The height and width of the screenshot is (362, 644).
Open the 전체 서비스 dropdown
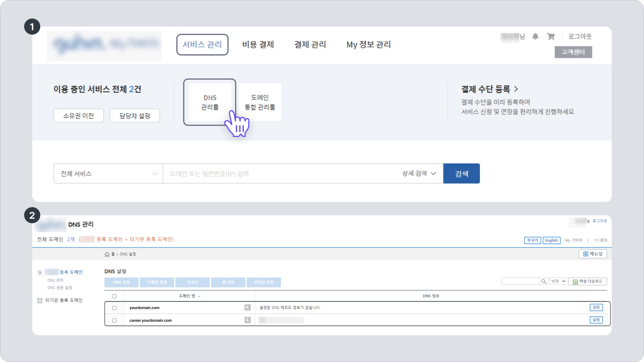pos(108,173)
